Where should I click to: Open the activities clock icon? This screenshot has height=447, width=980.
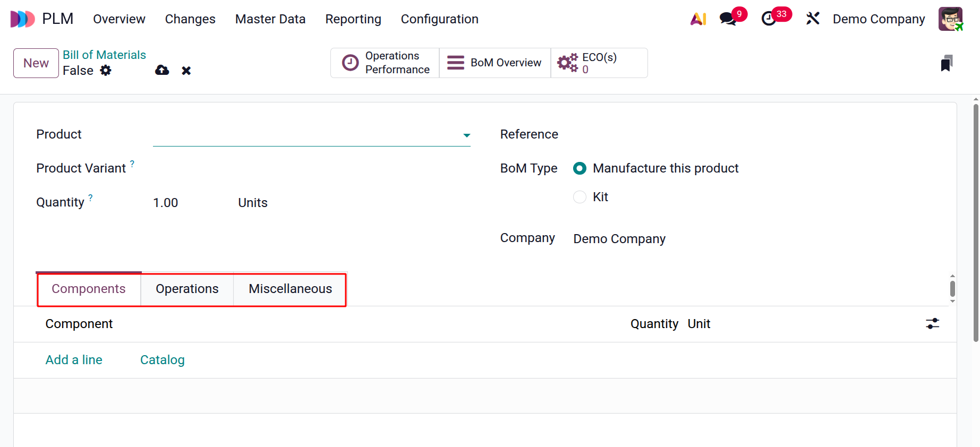pos(769,19)
